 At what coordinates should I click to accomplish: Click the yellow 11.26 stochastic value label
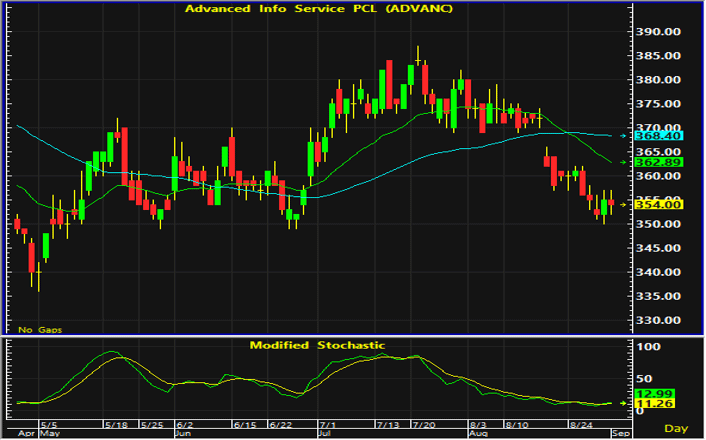pos(654,404)
